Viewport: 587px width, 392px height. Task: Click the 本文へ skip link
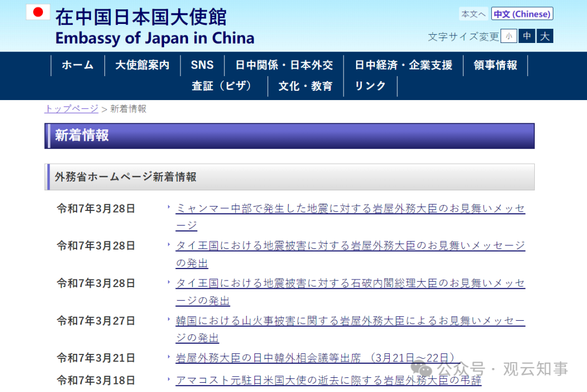tap(473, 14)
